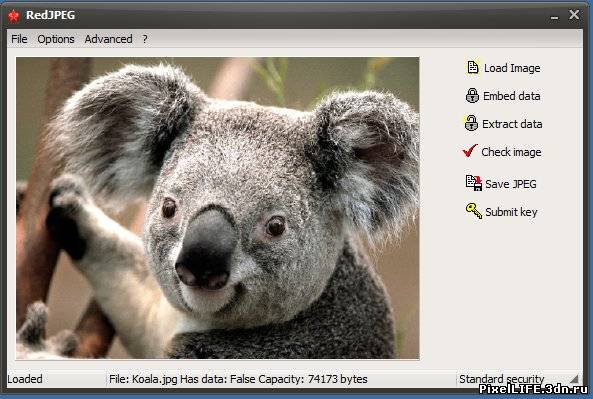Open the Advanced menu

coord(109,39)
